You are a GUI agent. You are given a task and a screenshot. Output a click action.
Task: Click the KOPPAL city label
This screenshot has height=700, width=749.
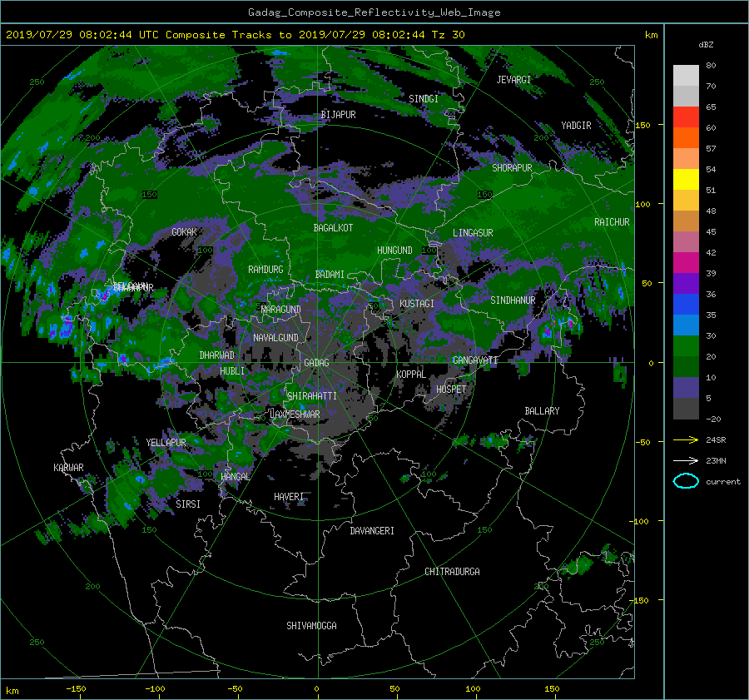click(x=411, y=375)
